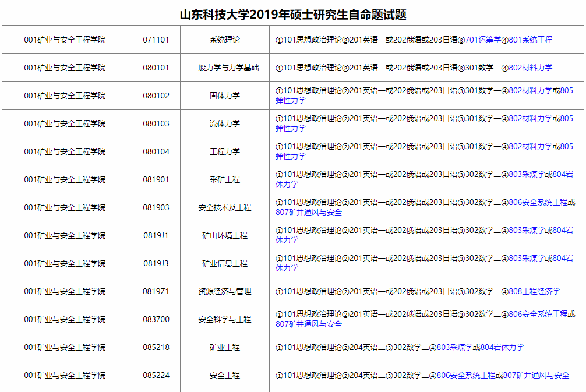Click the major name 矿山环境工程

pyautogui.click(x=225, y=235)
